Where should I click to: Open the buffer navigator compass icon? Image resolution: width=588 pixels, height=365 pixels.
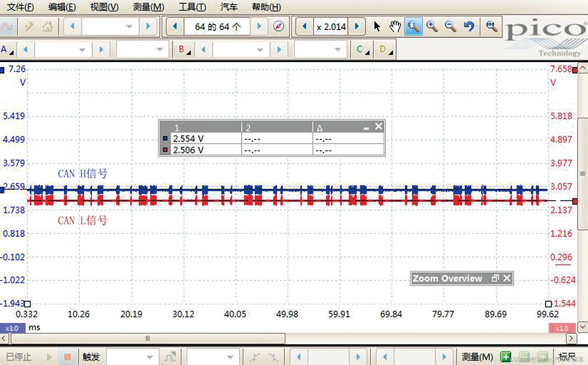pos(278,26)
